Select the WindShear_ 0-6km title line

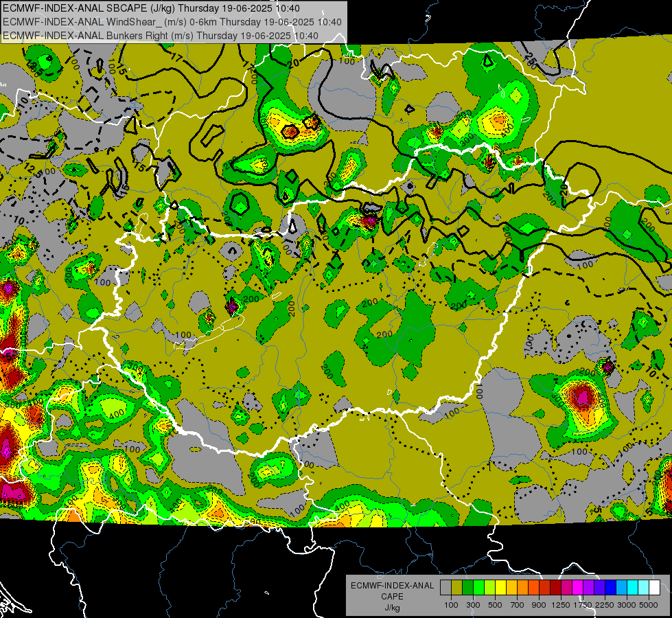[x=172, y=22]
